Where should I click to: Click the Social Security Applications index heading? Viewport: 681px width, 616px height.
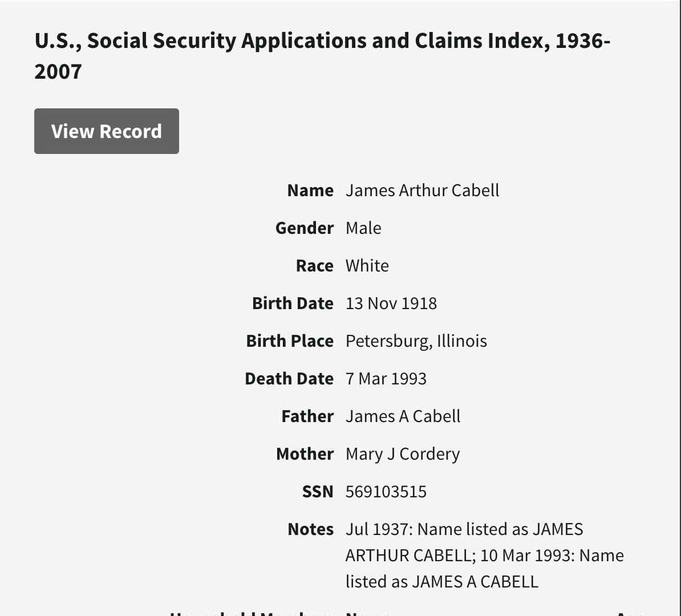tap(322, 55)
